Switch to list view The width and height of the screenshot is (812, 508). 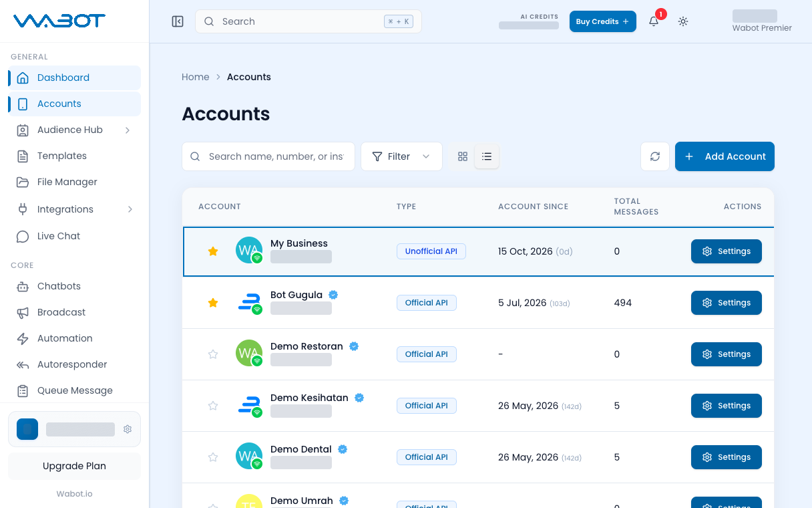487,156
